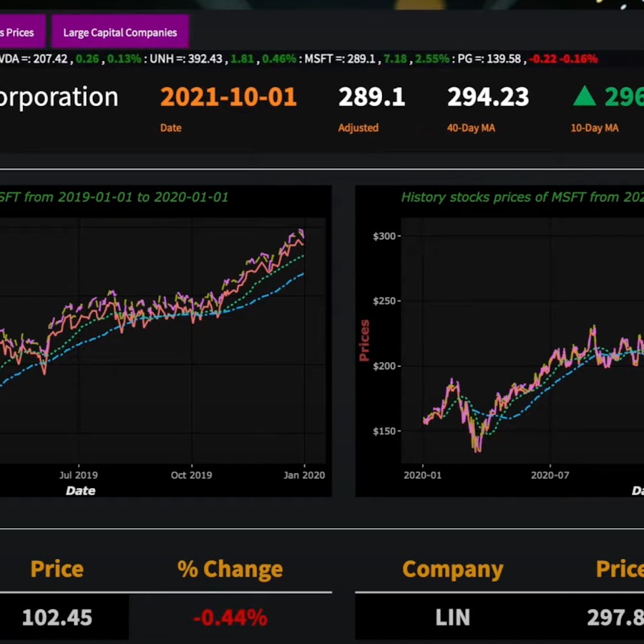
Task: Click the green up-triangle 10-Day MA indicator
Action: click(x=584, y=97)
